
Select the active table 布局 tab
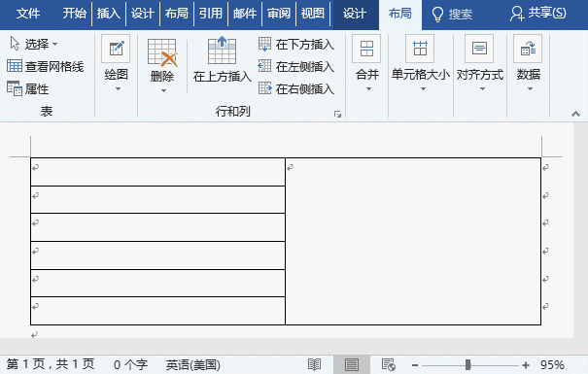click(400, 14)
